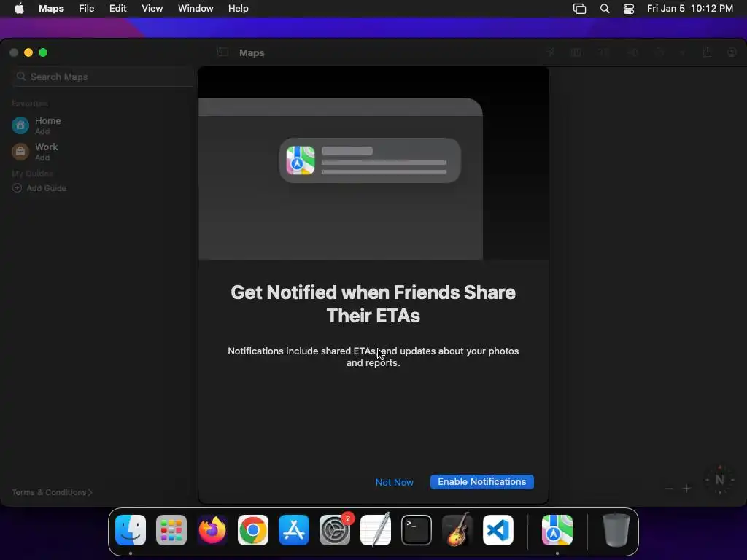
Task: Open Spotlight search in menu bar
Action: click(x=605, y=9)
